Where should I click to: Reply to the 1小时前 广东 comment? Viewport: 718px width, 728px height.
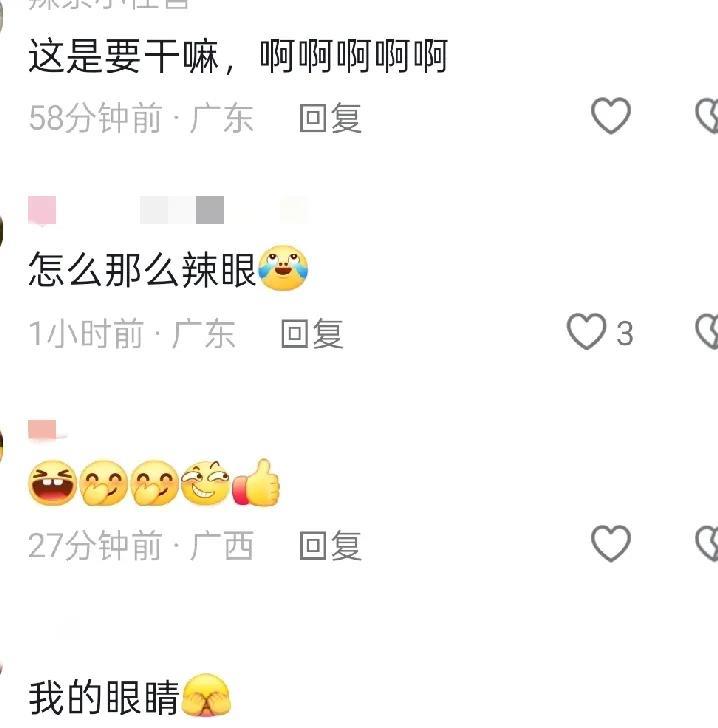312,333
